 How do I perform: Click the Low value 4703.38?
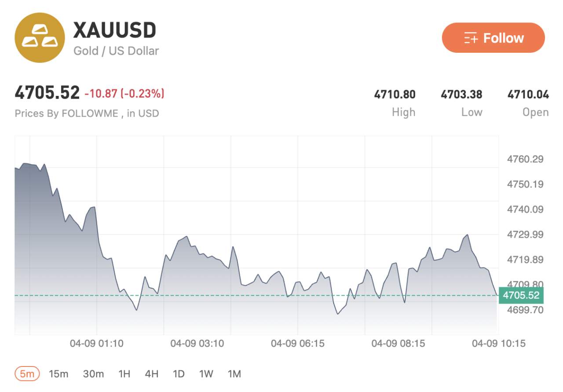[461, 94]
